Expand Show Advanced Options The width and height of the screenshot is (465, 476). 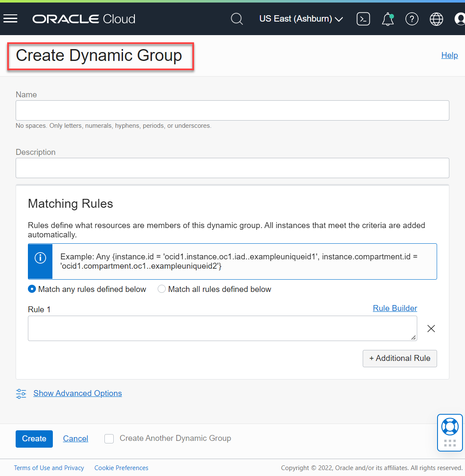tap(77, 393)
